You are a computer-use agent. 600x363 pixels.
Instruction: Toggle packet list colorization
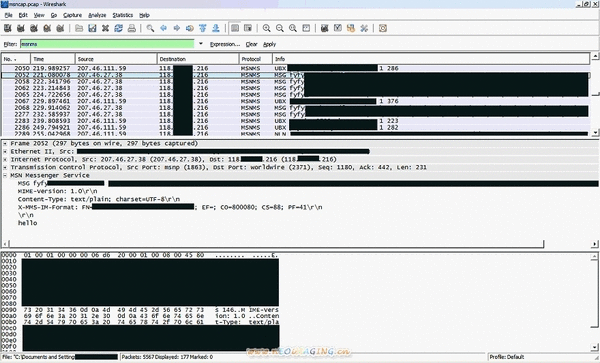pyautogui.click(x=235, y=28)
